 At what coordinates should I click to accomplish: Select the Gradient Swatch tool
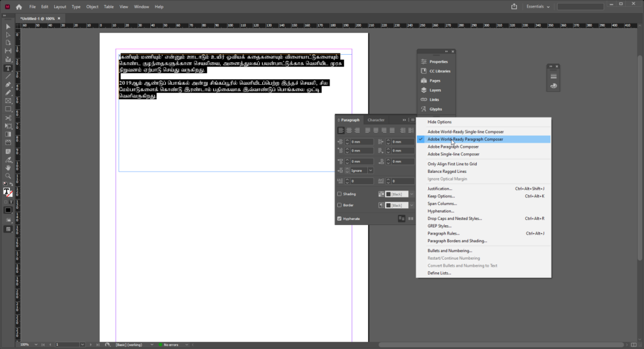point(8,135)
